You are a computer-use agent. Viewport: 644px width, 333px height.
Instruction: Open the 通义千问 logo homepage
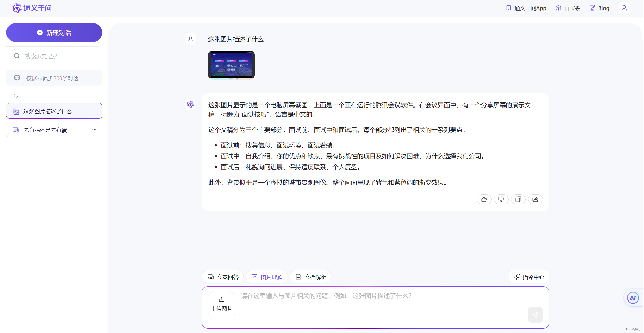tap(32, 8)
